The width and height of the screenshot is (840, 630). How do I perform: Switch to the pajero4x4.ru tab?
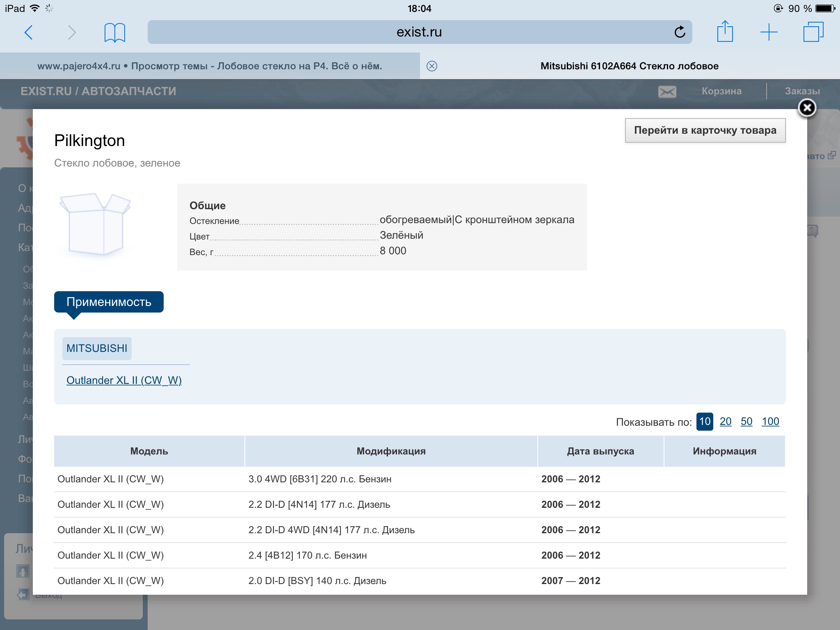210,66
